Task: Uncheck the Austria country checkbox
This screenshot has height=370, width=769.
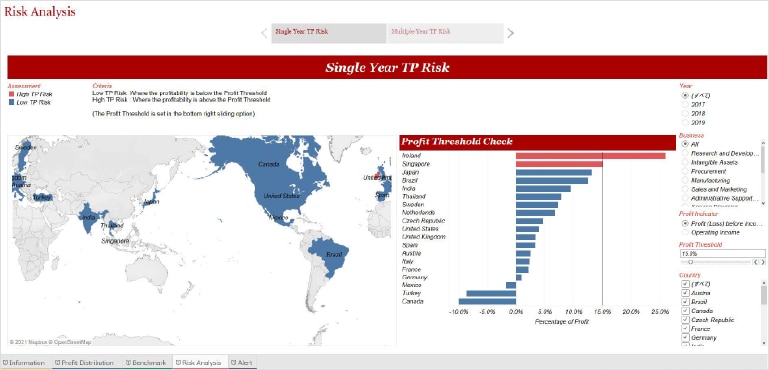Action: (685, 293)
